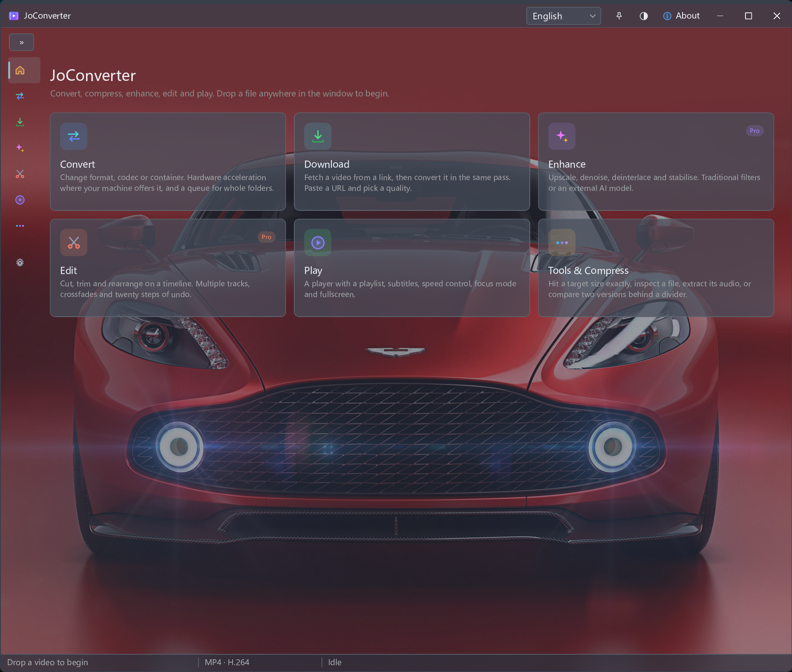
Task: Click the 'A player with a playlist' description
Action: pyautogui.click(x=410, y=289)
